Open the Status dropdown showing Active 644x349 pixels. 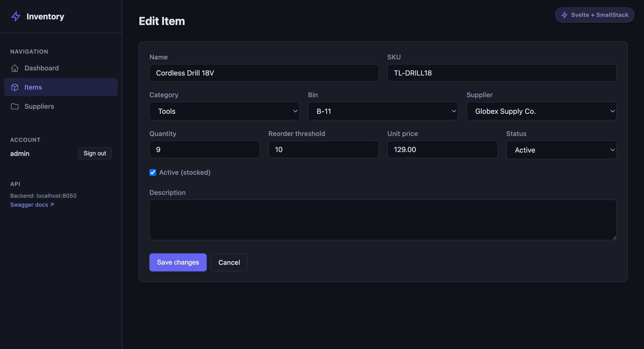561,150
